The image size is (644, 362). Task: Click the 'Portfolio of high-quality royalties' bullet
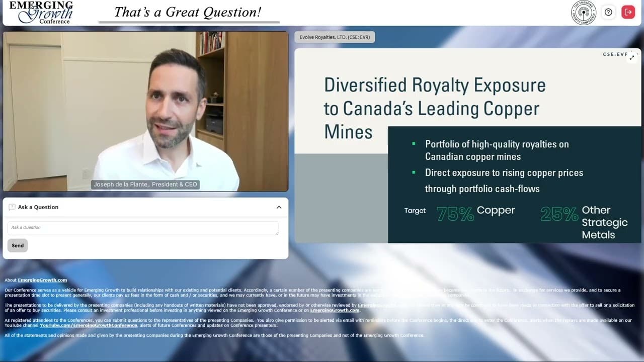pyautogui.click(x=497, y=150)
